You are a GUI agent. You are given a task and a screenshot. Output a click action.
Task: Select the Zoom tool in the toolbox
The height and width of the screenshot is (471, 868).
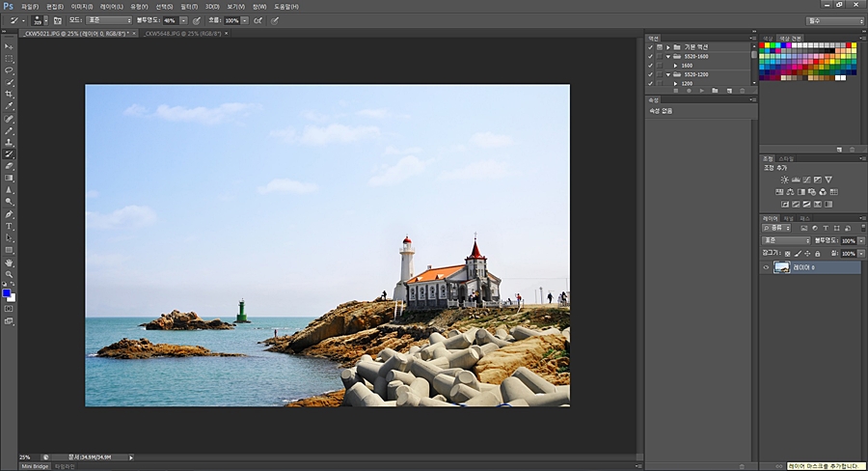(9, 274)
